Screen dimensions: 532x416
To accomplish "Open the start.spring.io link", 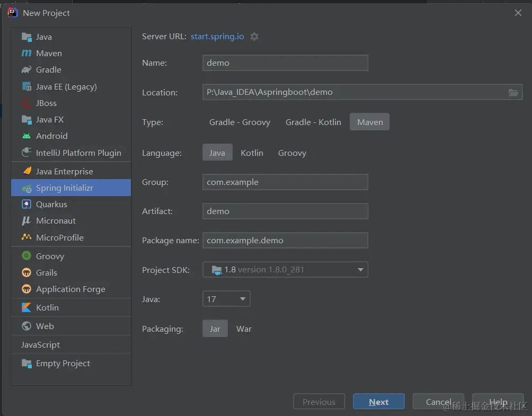I will click(x=217, y=37).
